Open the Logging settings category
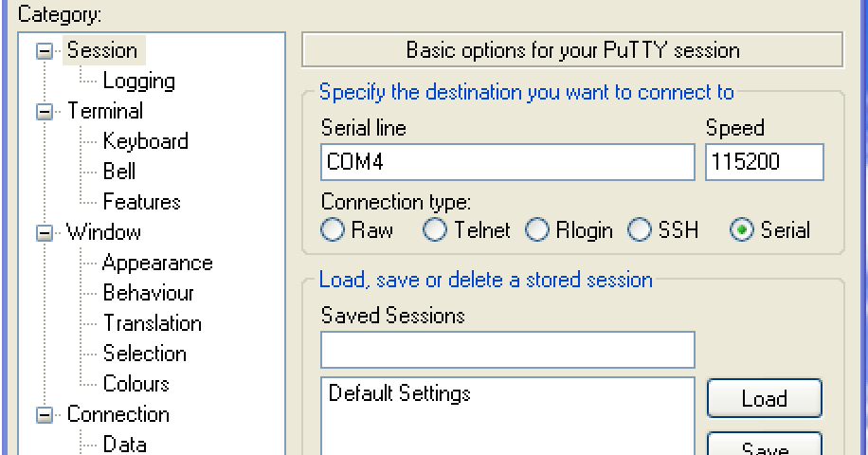 [x=138, y=82]
